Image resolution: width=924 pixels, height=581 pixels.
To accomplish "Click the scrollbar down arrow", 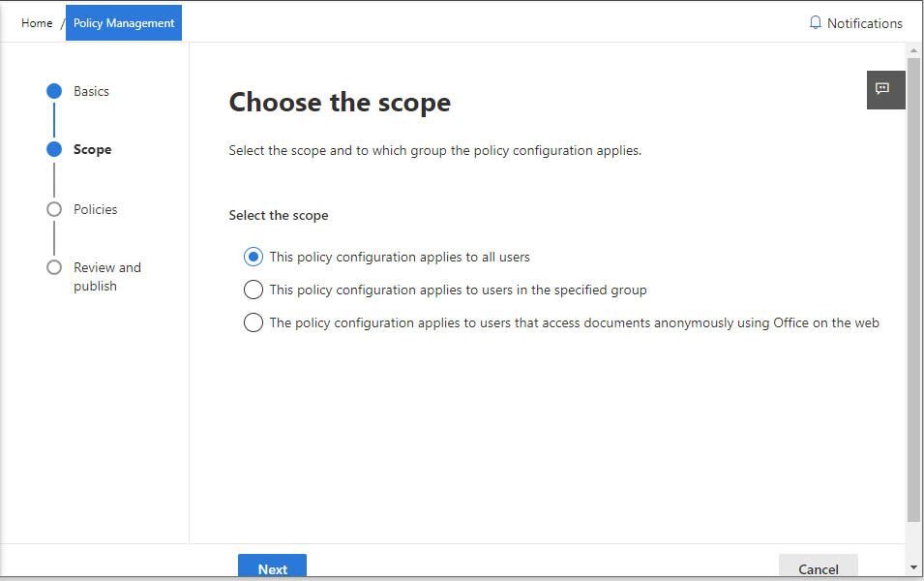I will [914, 567].
